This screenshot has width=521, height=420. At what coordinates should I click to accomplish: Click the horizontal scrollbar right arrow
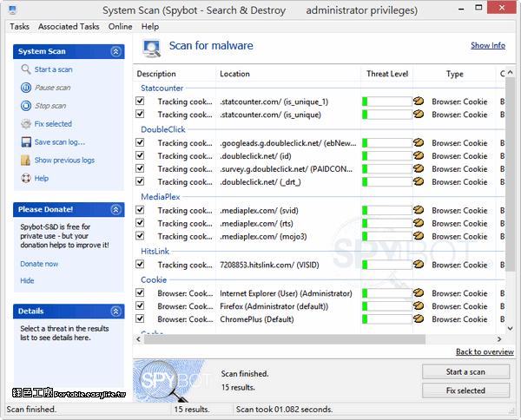click(x=499, y=339)
